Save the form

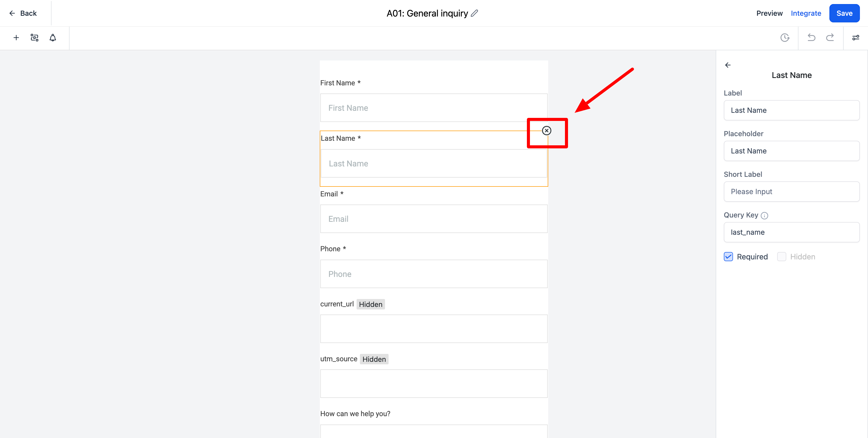pyautogui.click(x=844, y=13)
